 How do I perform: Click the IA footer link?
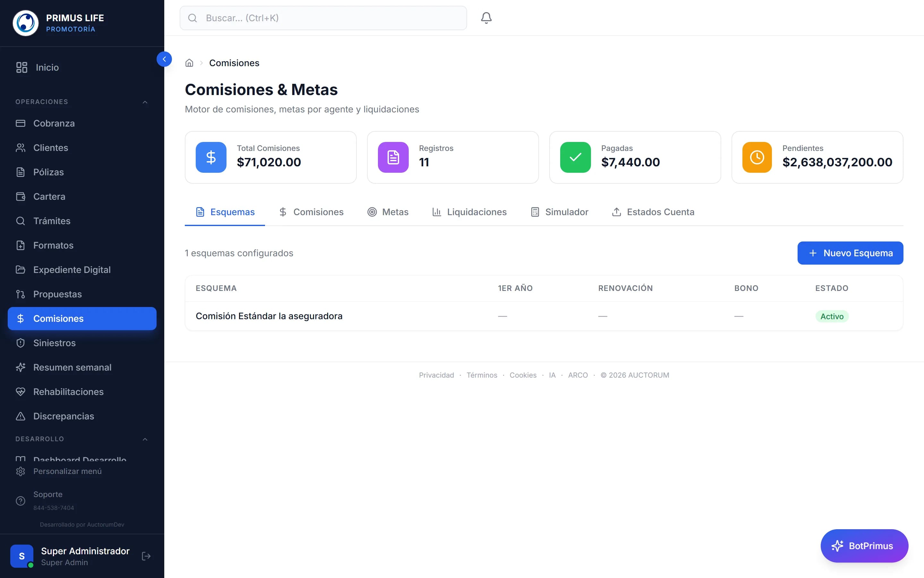pyautogui.click(x=552, y=375)
